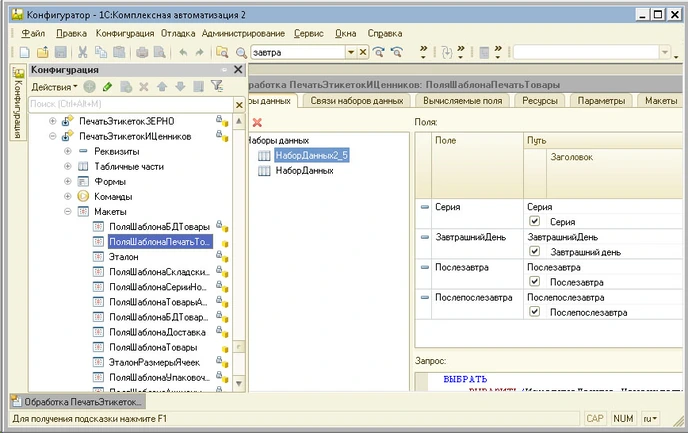Image resolution: width=688 pixels, height=433 pixels.
Task: Click the red delete X above Наборы данных
Action: click(257, 122)
